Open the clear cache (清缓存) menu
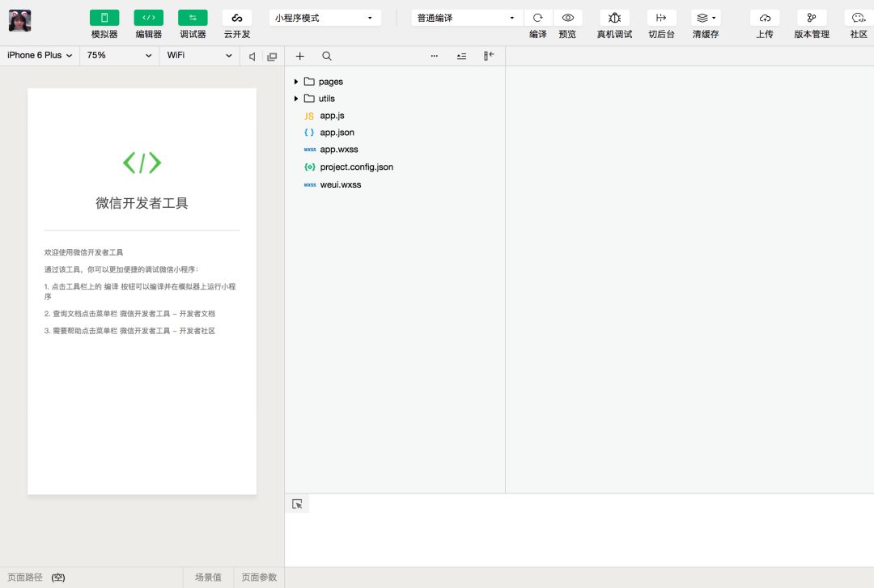The image size is (874, 588). [x=706, y=18]
